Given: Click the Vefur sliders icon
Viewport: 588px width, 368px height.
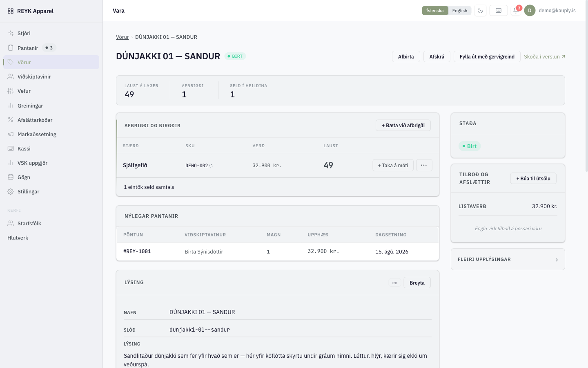Looking at the screenshot, I should pos(11,91).
